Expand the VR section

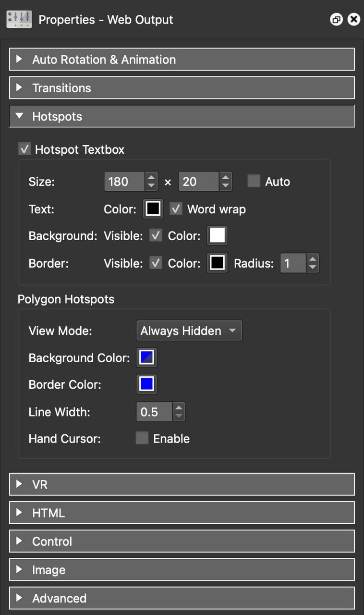click(x=182, y=484)
